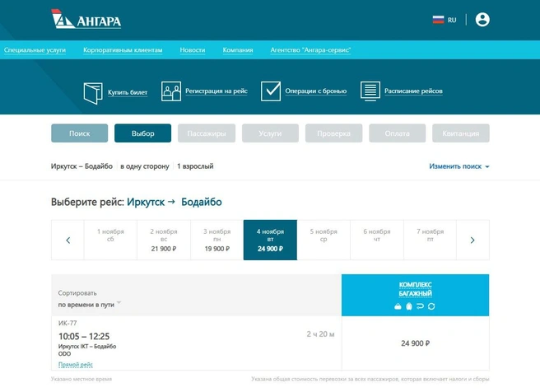Screen dimensions: 540x392
Task: Click the Операции с бронью link
Action: [316, 91]
